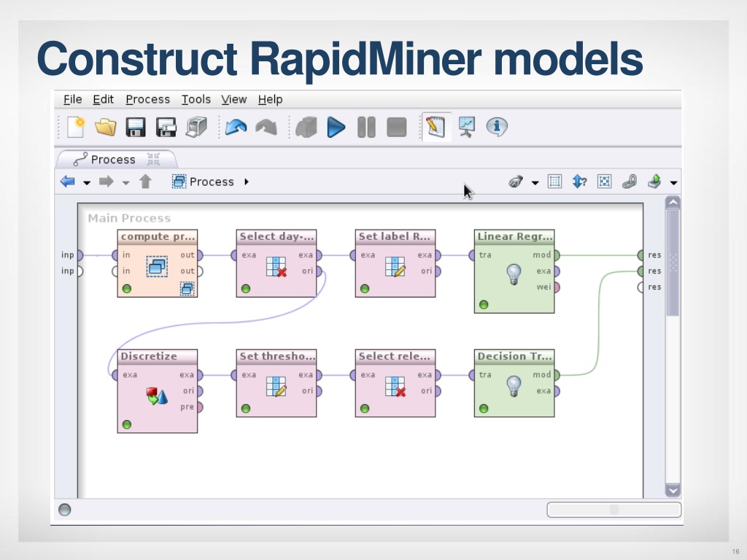747x560 pixels.
Task: Switch to the Design perspective notepad icon
Action: tap(436, 127)
